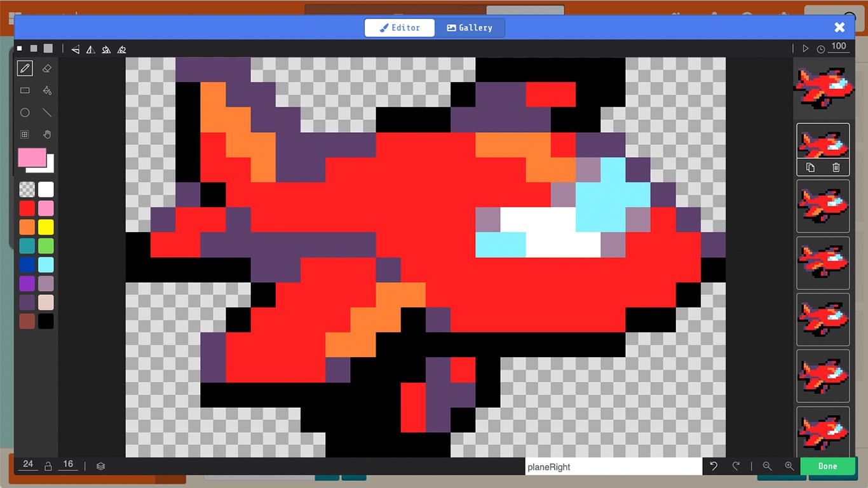Flip the sprite horizontally

pyautogui.click(x=74, y=49)
